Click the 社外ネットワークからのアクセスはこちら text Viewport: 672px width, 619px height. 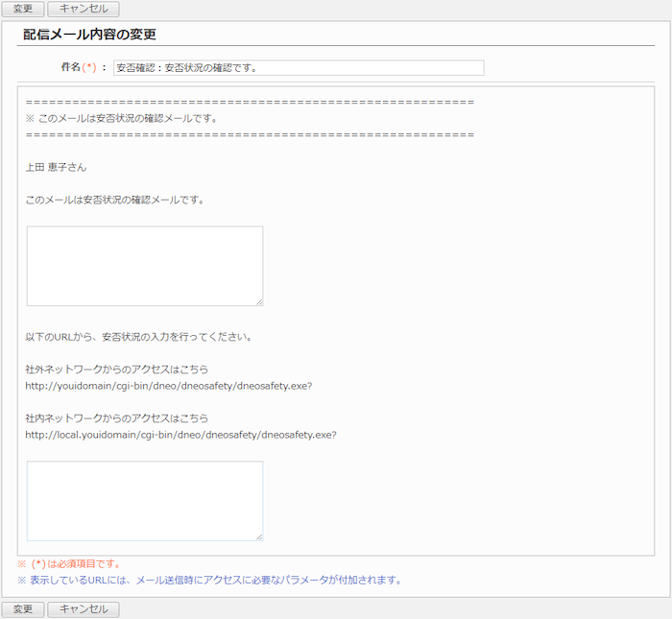[116, 369]
